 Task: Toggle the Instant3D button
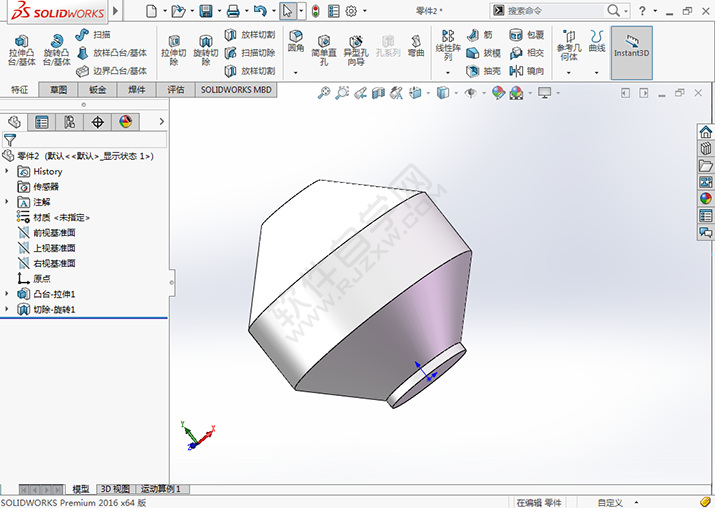631,48
